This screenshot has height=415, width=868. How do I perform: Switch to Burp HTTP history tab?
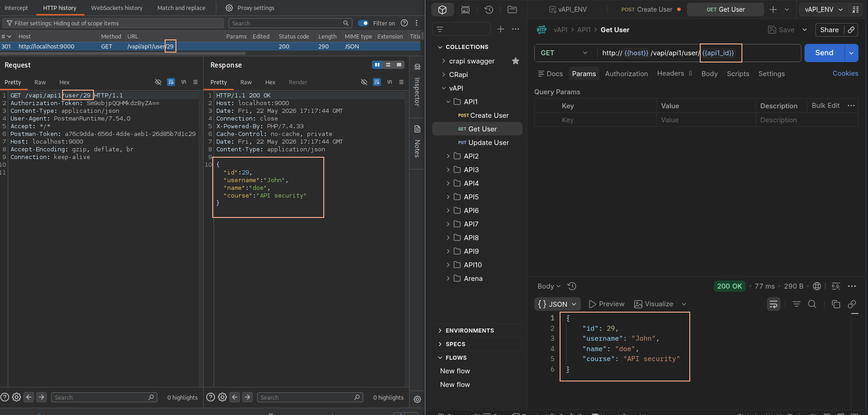point(60,8)
